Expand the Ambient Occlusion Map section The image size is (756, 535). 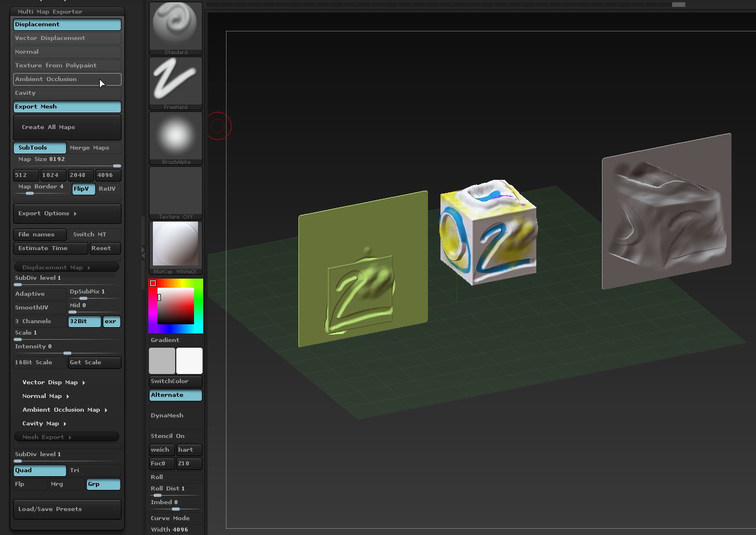65,410
